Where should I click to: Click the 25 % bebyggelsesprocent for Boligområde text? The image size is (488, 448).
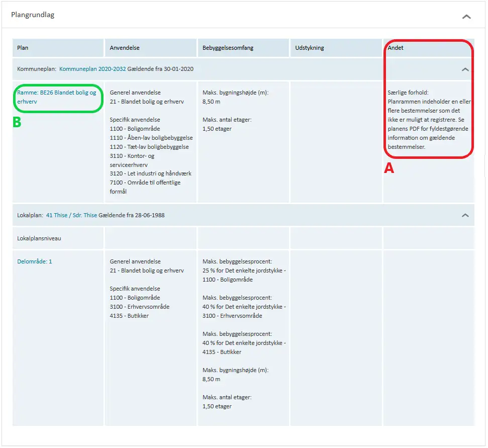[244, 271]
